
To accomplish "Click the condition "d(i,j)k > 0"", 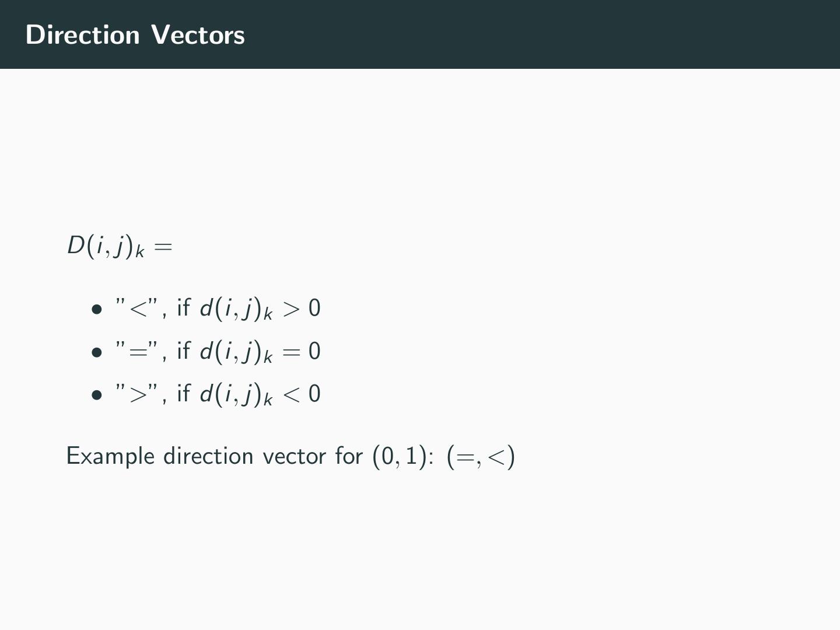I will [260, 309].
